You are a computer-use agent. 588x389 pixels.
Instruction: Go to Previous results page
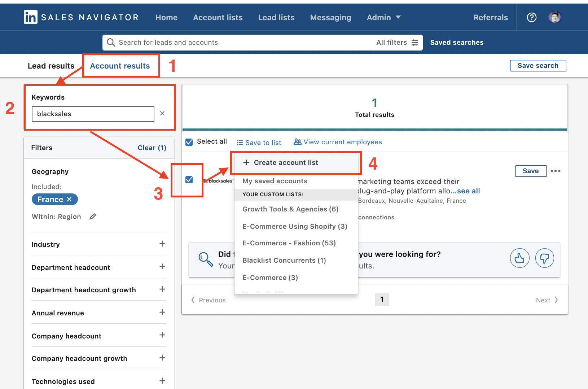tap(209, 300)
